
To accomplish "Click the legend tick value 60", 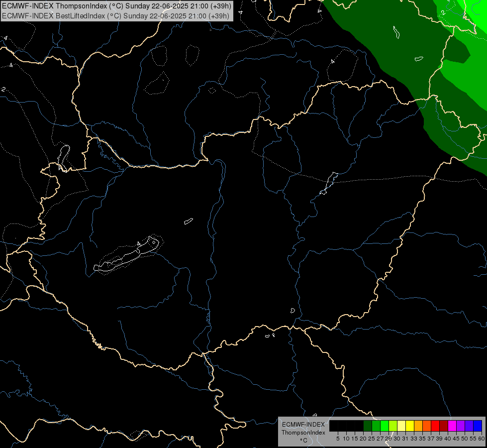I will click(482, 439).
